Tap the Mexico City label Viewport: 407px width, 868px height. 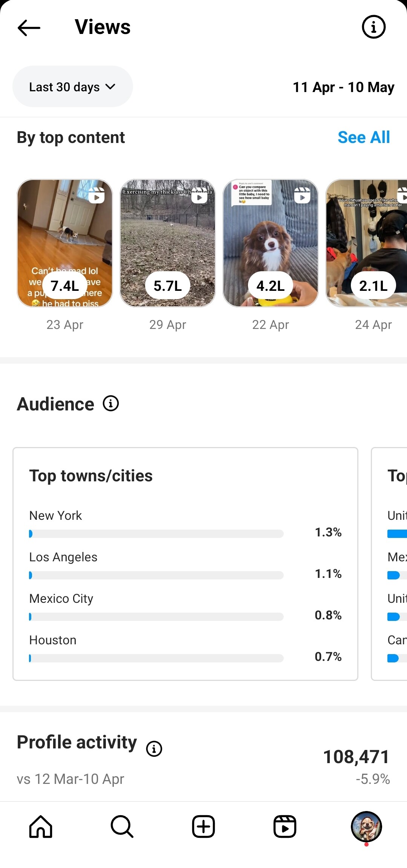[61, 599]
